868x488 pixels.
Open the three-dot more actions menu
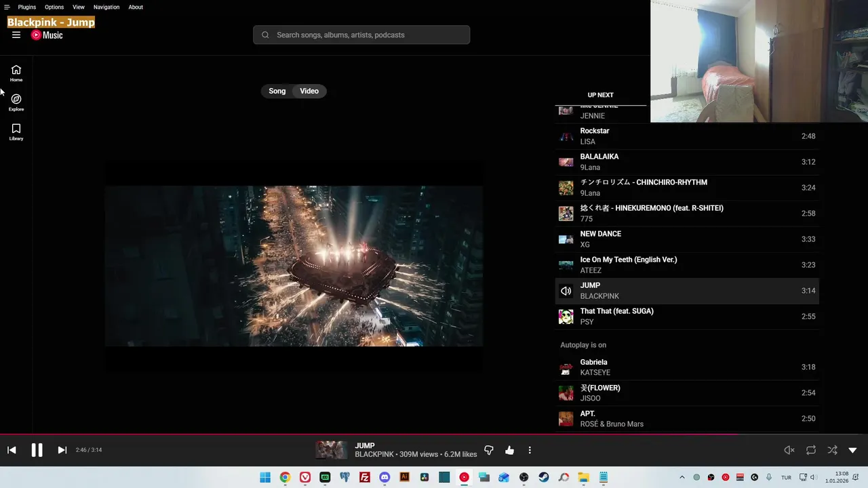tap(530, 450)
